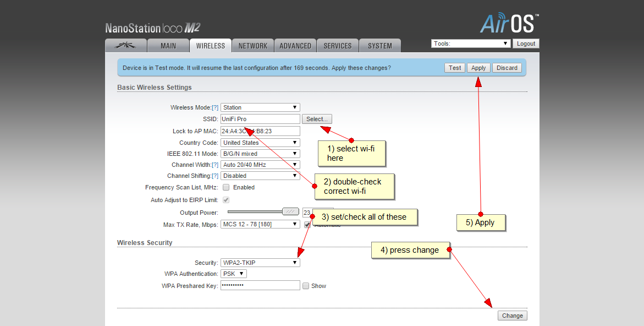
Task: Click the WPA Preshared Key field
Action: pyautogui.click(x=260, y=285)
